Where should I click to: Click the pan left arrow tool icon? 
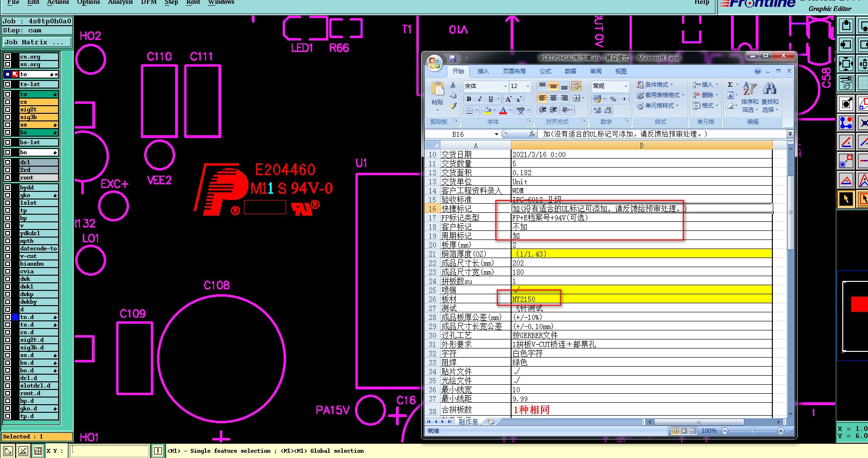(846, 45)
